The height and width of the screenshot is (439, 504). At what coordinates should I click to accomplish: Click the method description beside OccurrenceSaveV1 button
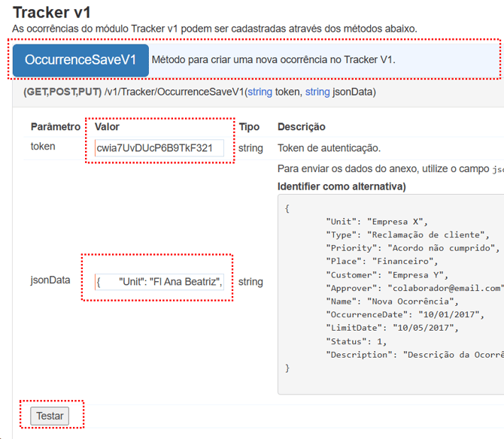pyautogui.click(x=273, y=60)
